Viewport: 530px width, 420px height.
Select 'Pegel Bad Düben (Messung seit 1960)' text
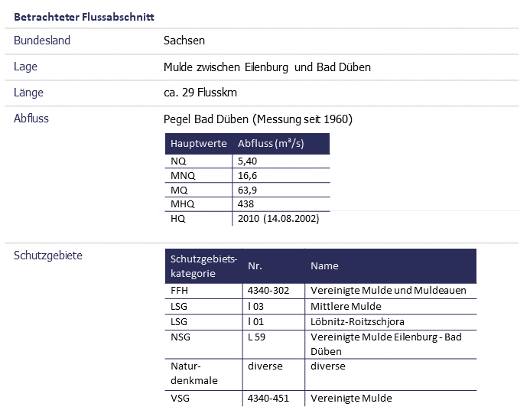[x=258, y=119]
